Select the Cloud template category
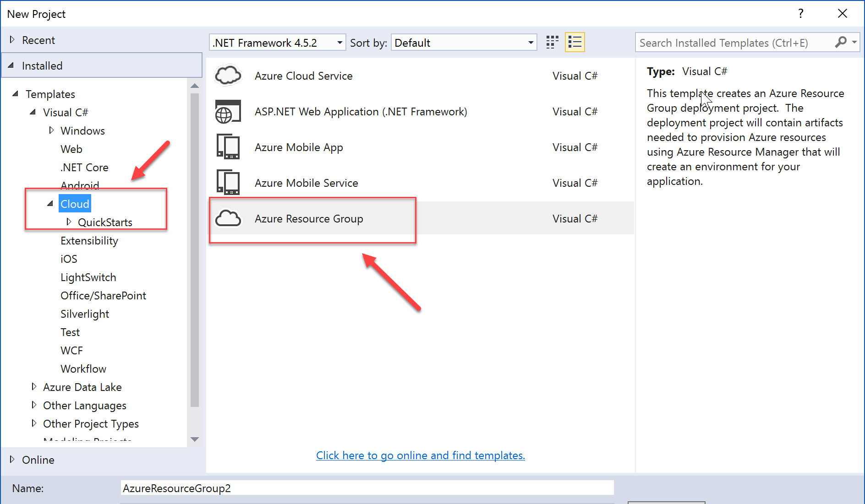Viewport: 865px width, 504px height. 75,204
